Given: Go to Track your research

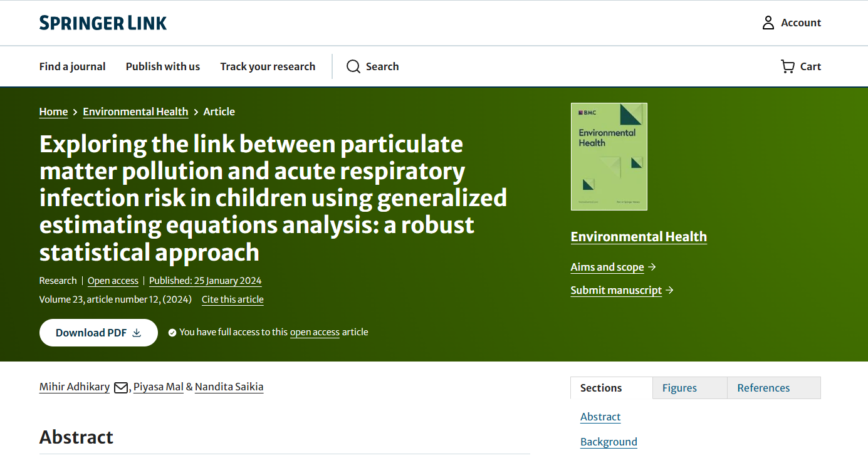Looking at the screenshot, I should (268, 66).
